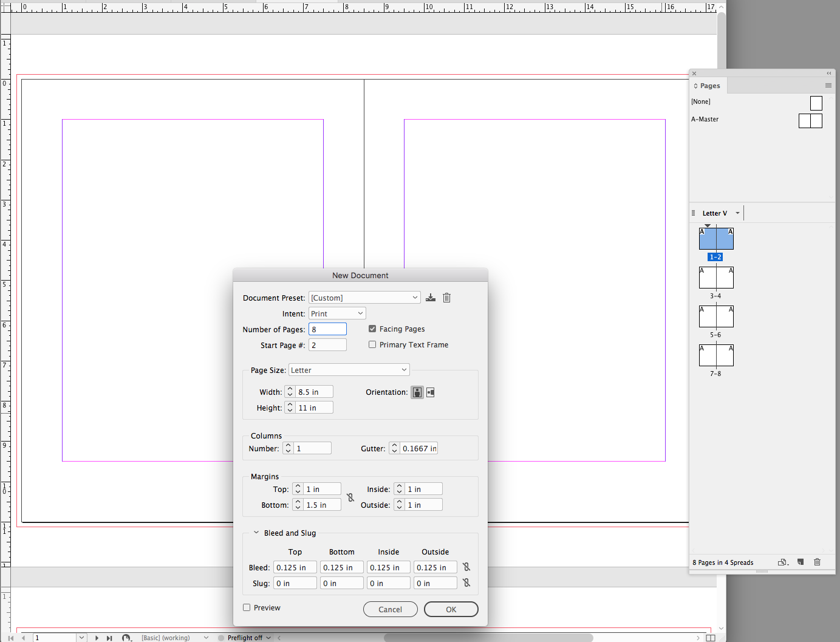Select landscape orientation
Image resolution: width=840 pixels, height=642 pixels.
431,392
